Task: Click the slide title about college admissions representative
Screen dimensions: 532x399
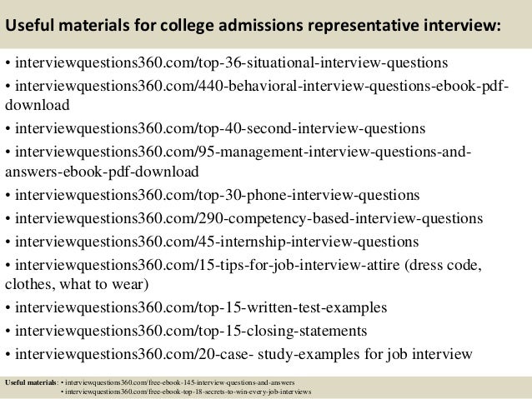Action: (x=253, y=26)
